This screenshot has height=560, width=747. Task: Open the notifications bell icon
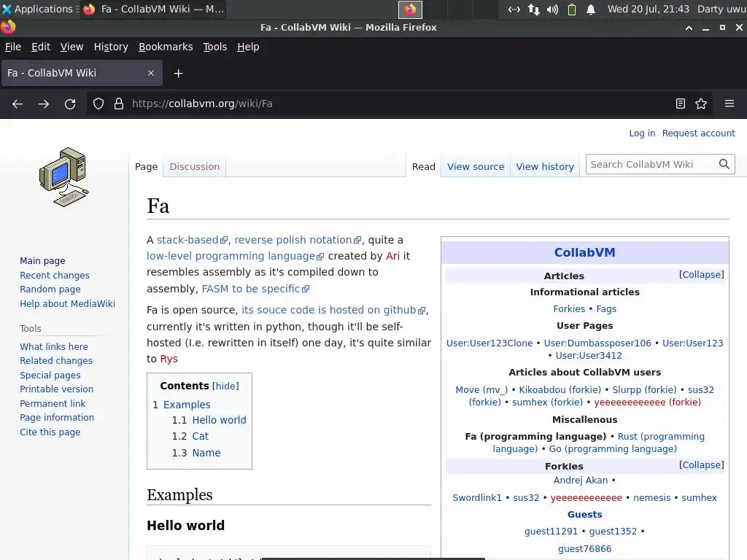tap(591, 9)
